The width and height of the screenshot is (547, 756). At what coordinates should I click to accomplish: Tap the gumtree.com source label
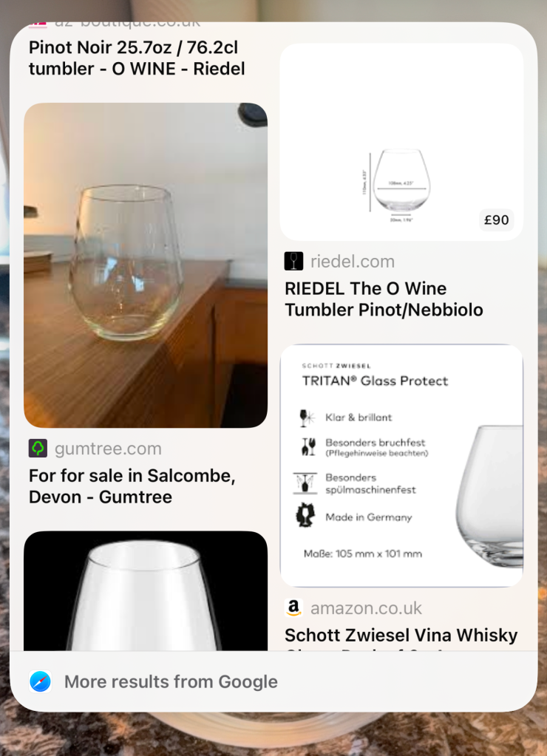tap(108, 449)
